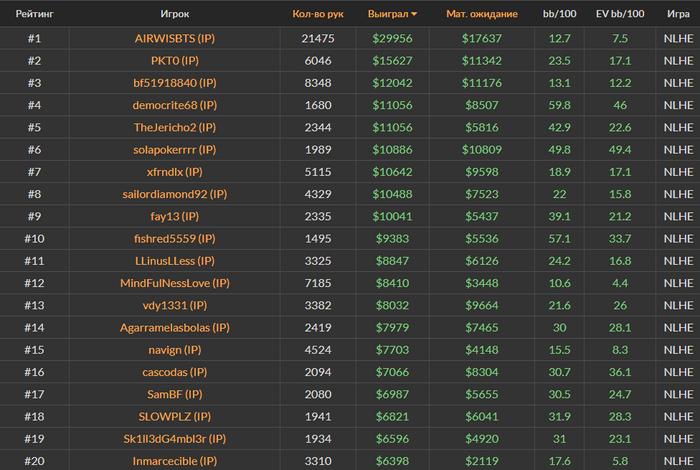Select sailordiamond92 (IP) player link
The width and height of the screenshot is (700, 470).
(x=175, y=194)
